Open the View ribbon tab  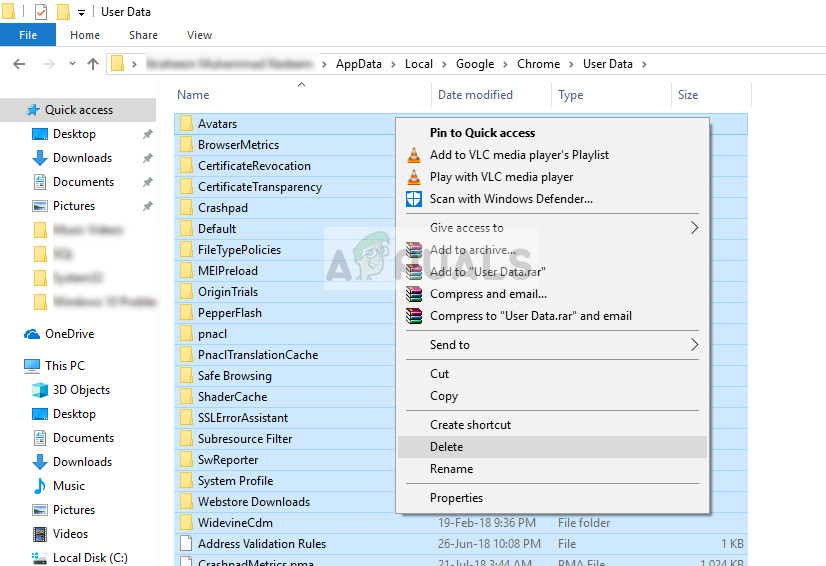(x=199, y=35)
